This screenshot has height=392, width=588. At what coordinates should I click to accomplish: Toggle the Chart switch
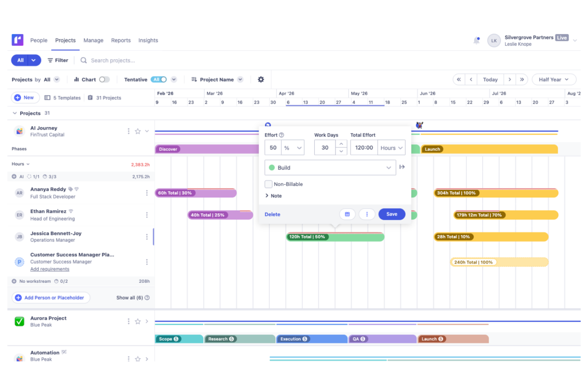[x=104, y=79]
